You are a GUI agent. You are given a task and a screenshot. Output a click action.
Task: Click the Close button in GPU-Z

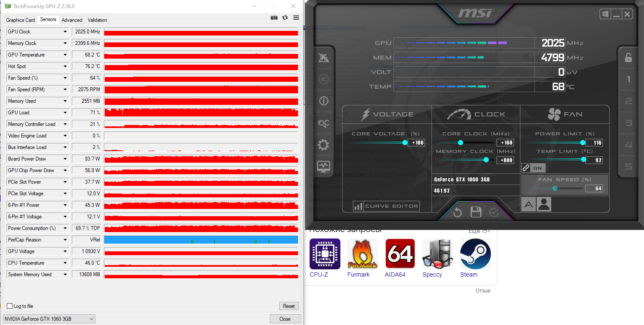285,319
